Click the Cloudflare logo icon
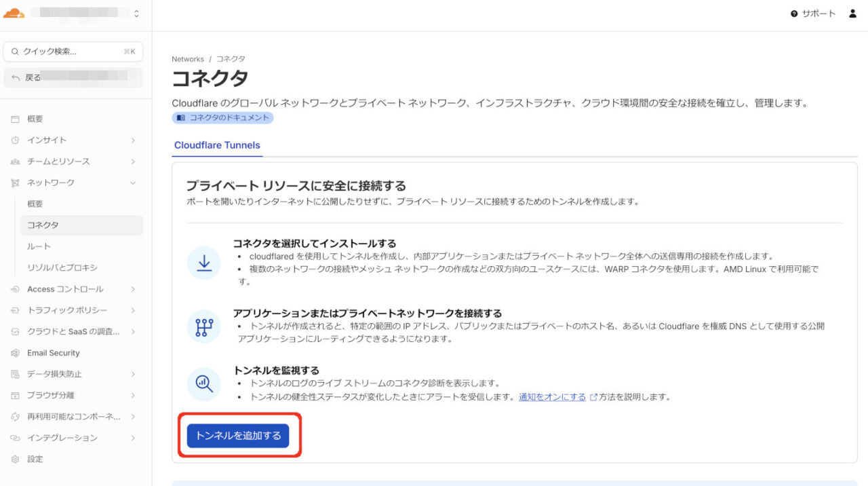 (14, 14)
